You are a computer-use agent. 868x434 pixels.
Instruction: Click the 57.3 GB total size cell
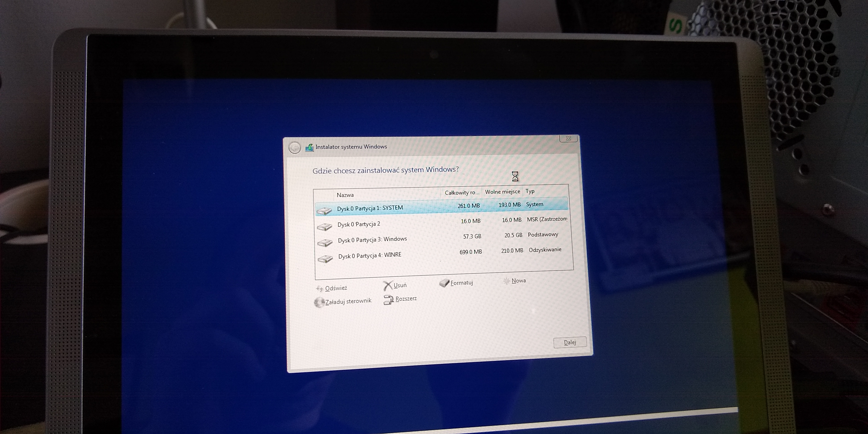pos(472,236)
